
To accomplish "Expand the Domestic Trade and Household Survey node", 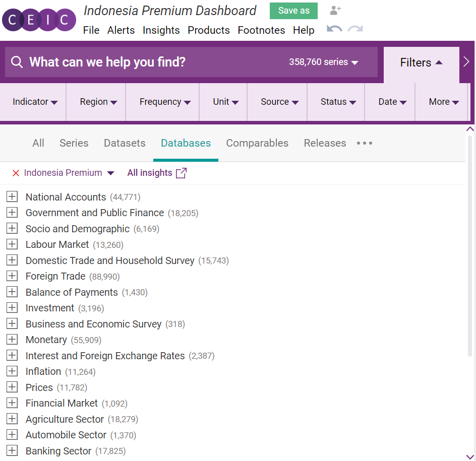I will click(12, 260).
